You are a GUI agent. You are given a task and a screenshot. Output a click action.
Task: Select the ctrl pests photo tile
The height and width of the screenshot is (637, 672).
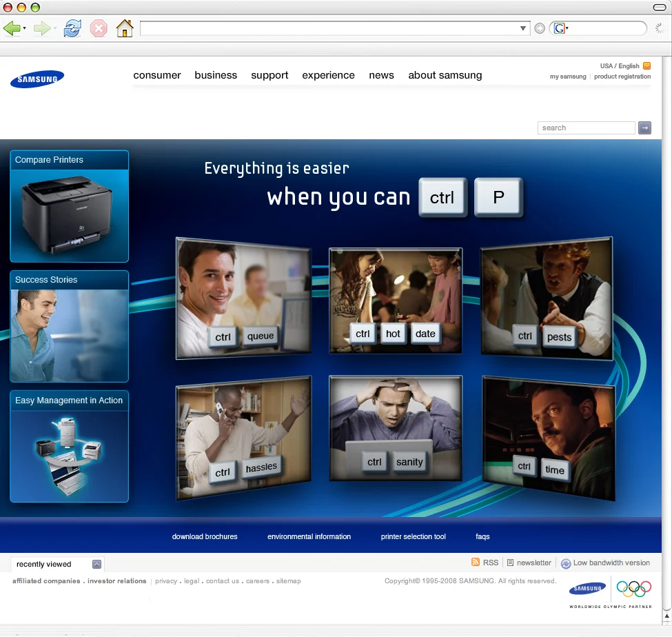(x=547, y=299)
